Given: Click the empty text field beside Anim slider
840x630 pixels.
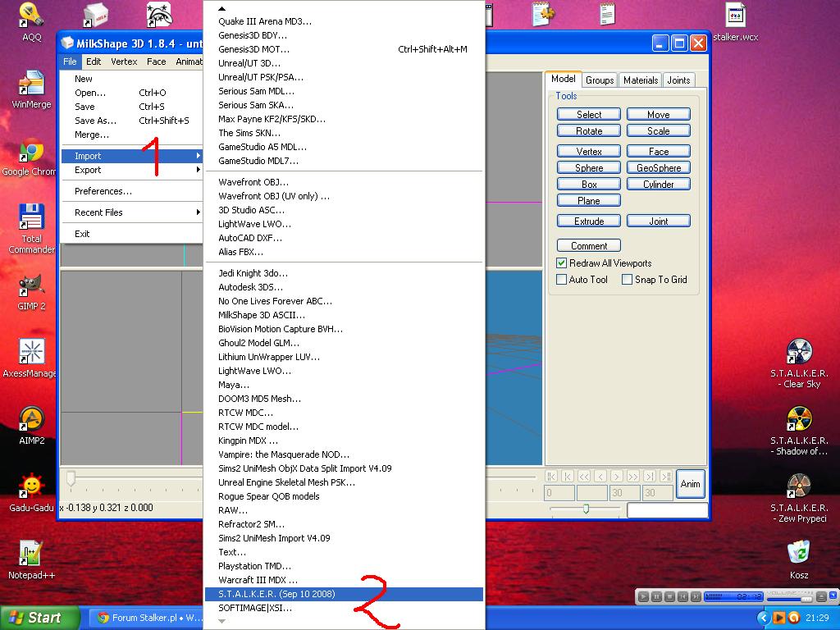Looking at the screenshot, I should 668,510.
